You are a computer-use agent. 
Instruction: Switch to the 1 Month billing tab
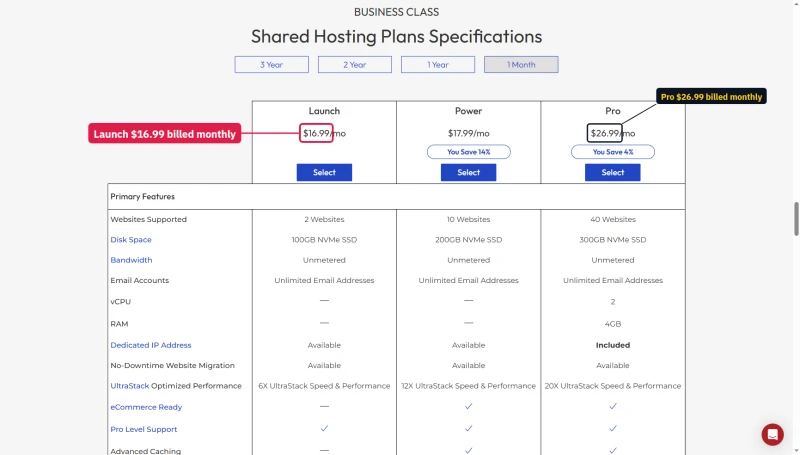point(521,65)
